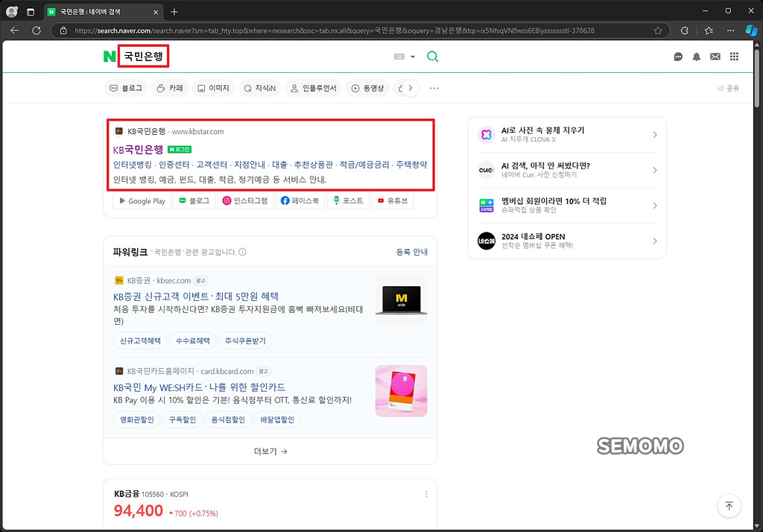The width and height of the screenshot is (763, 532).
Task: Open KB국민 My WE:SH카드 ad link
Action: click(199, 387)
